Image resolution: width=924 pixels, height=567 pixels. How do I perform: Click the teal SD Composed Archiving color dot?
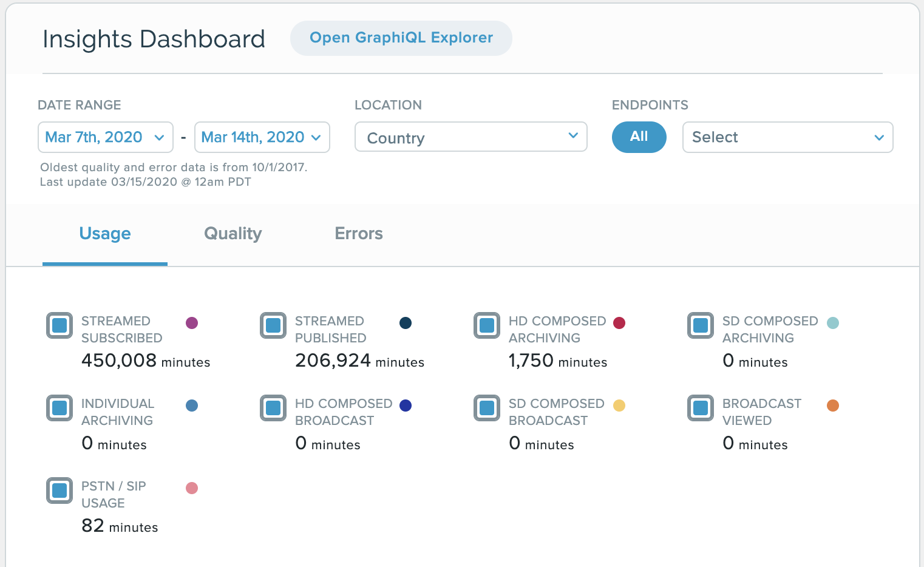pyautogui.click(x=833, y=323)
